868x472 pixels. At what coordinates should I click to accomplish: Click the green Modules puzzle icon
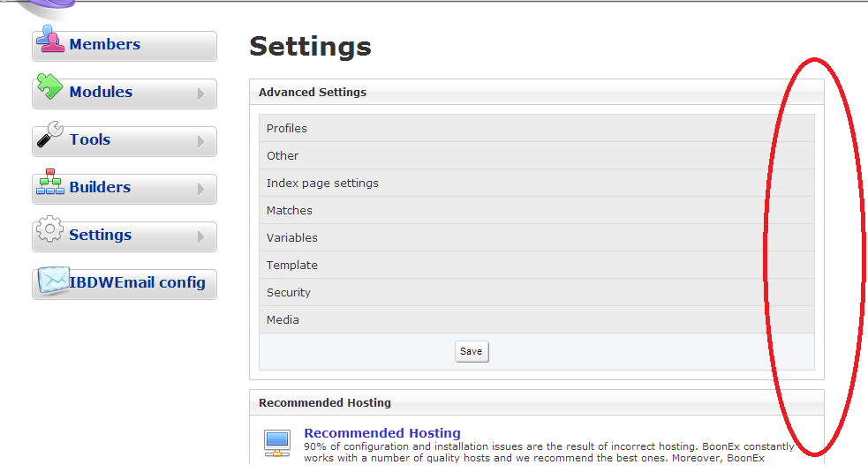(x=50, y=87)
